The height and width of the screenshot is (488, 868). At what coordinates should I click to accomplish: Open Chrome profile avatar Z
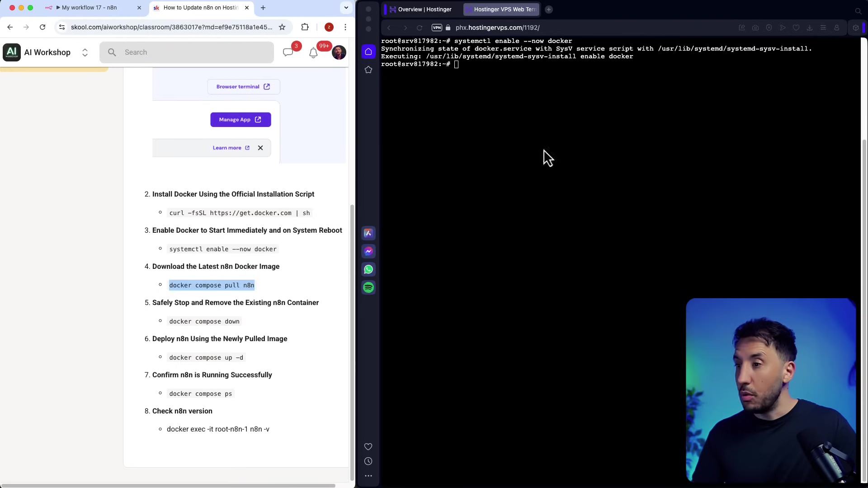(x=329, y=27)
